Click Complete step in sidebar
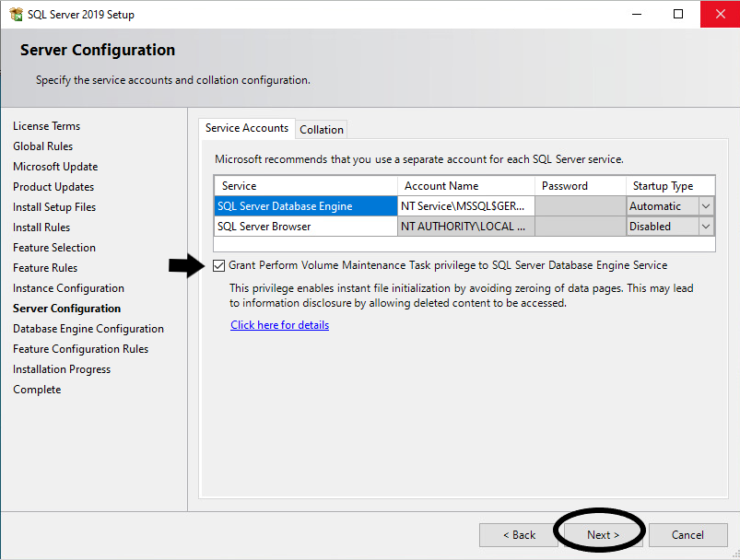740x560 pixels. point(37,391)
